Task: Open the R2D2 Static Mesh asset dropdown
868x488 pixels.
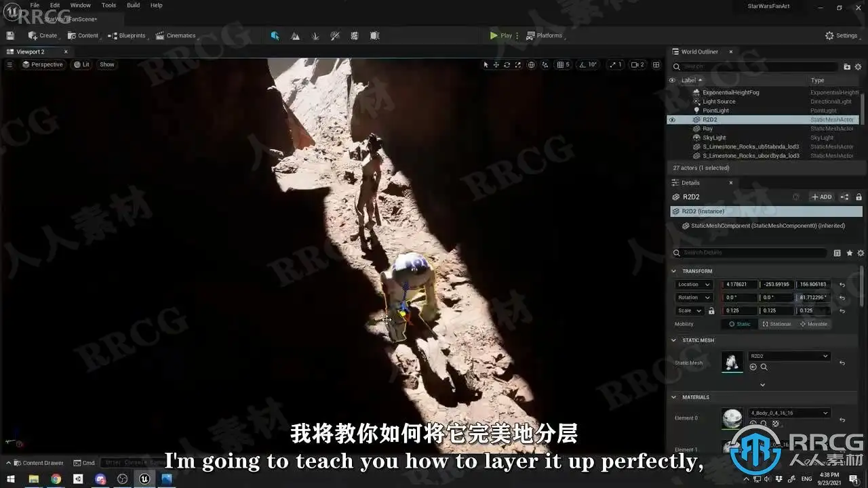Action: click(x=789, y=356)
